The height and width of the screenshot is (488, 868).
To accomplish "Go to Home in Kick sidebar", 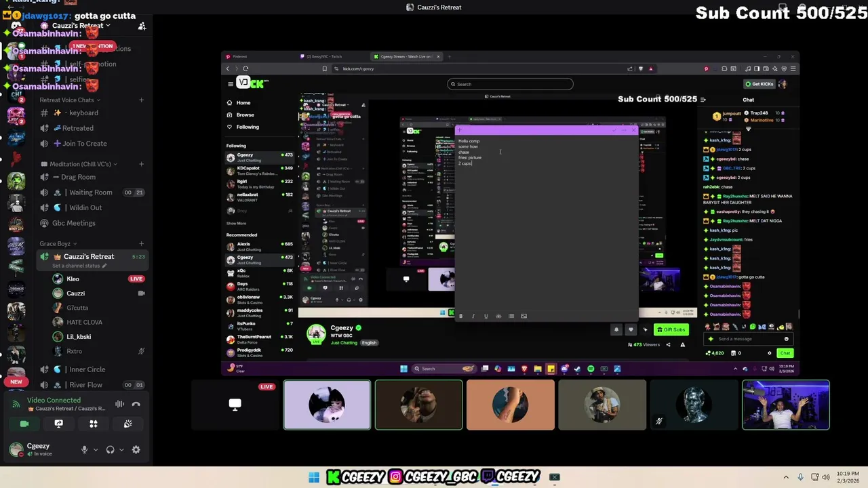I will coord(243,103).
